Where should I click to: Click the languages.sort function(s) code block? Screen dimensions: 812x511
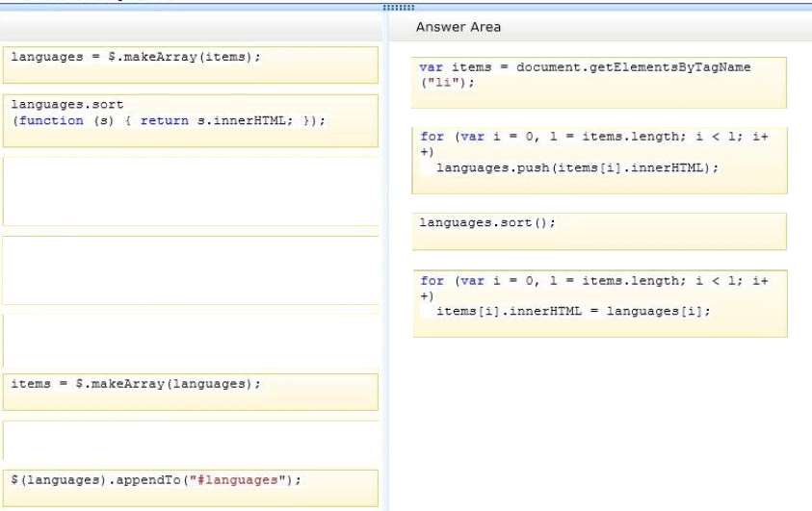[x=191, y=120]
